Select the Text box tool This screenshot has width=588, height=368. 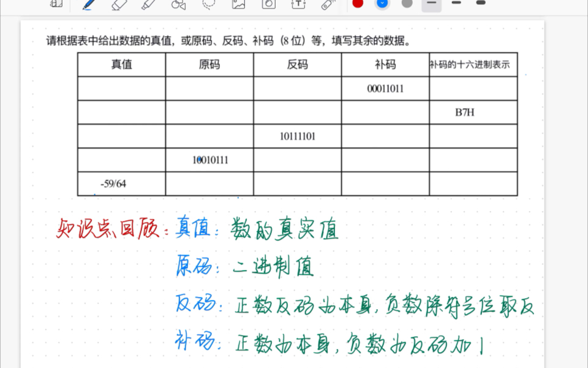(297, 6)
